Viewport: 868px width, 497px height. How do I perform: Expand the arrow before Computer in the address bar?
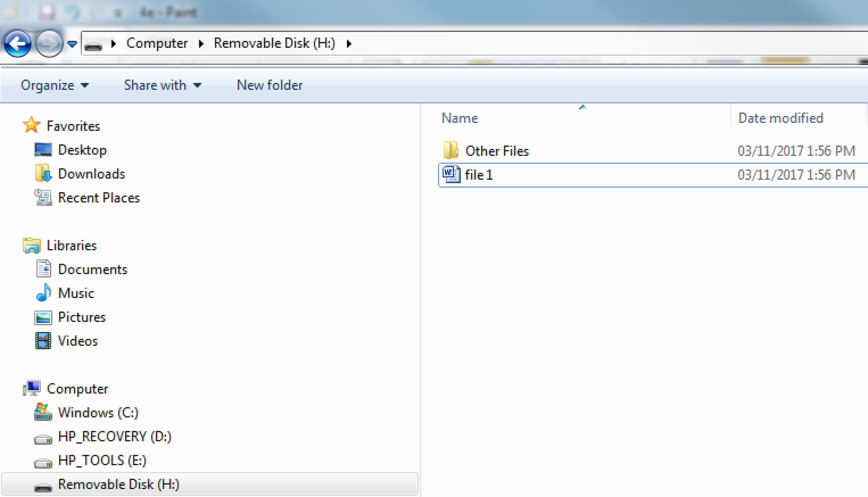(x=114, y=44)
